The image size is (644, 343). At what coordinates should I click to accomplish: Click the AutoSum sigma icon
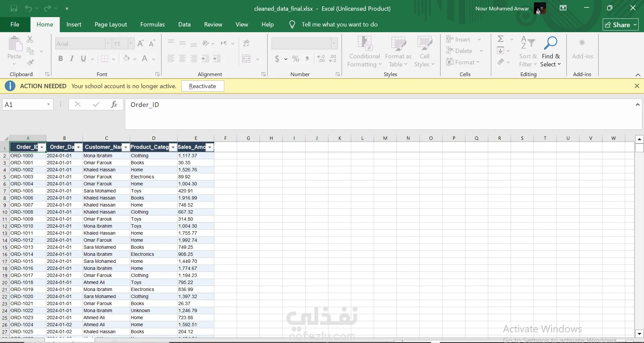501,39
